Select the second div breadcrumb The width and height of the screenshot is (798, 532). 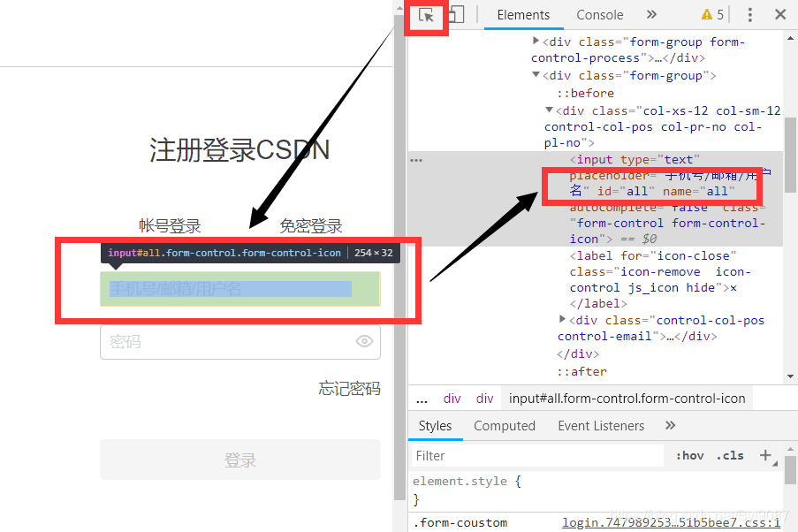[484, 399]
